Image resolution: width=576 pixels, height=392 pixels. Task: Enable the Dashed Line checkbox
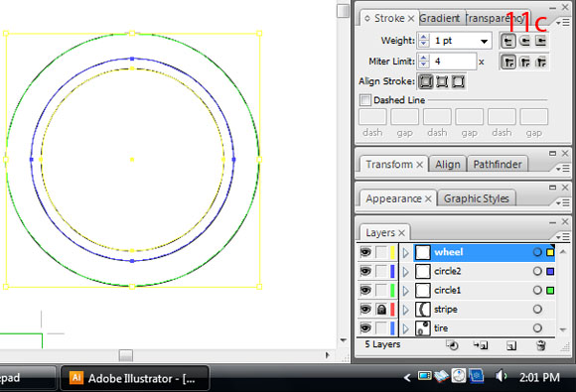point(365,100)
